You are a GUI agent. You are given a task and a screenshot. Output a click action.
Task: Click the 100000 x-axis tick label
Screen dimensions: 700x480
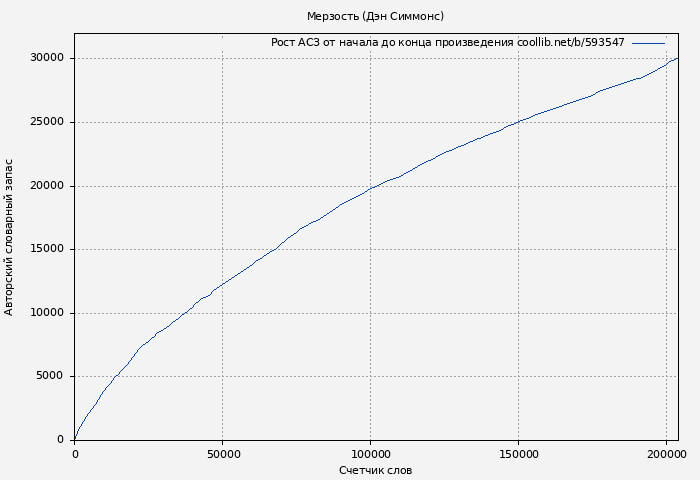370,454
